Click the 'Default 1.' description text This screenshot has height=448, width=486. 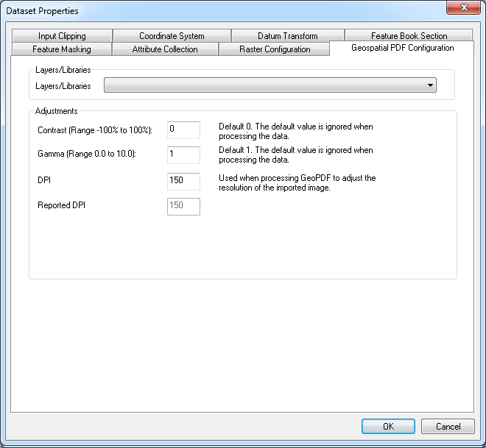point(296,154)
